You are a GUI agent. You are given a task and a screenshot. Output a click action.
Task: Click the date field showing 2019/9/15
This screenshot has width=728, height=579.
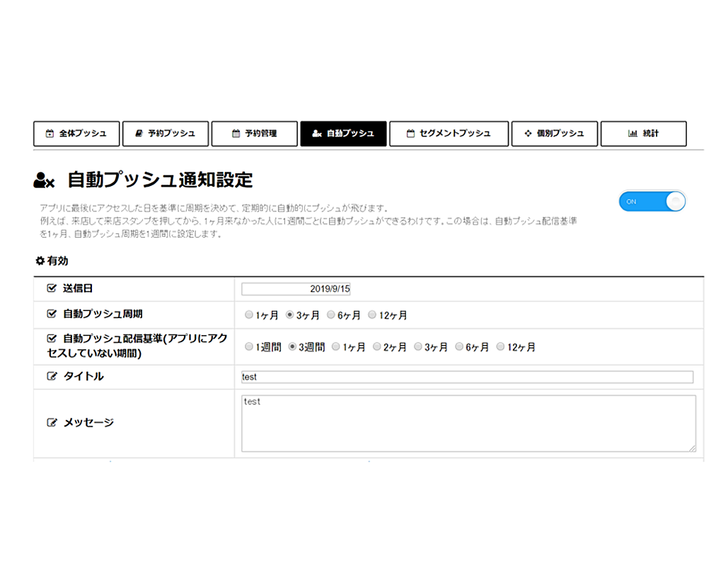[297, 288]
